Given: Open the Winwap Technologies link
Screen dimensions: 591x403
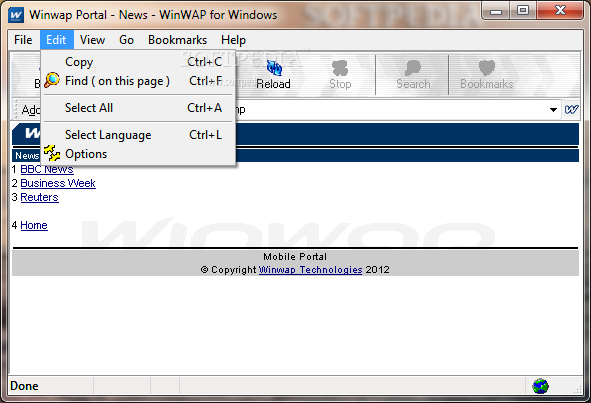Looking at the screenshot, I should pyautogui.click(x=310, y=270).
